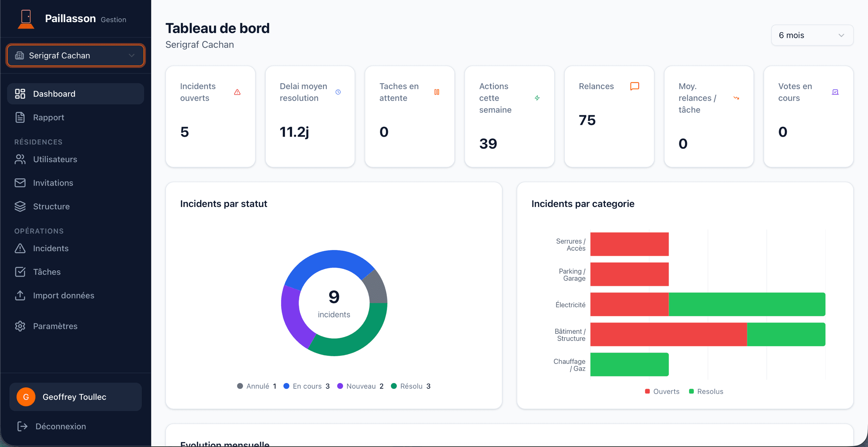Click red portion of Bâtiment / Structure bar
The width and height of the screenshot is (868, 447).
[x=669, y=334]
